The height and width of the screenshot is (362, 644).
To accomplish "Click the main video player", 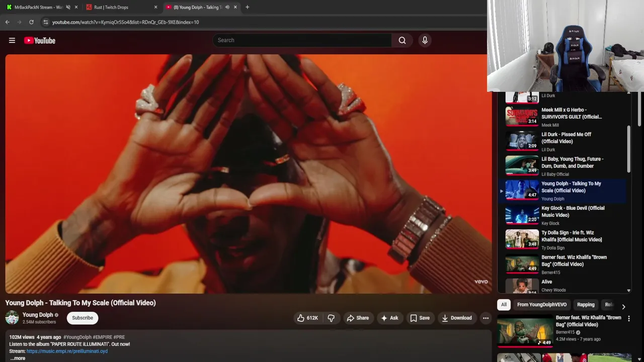I will point(249,173).
